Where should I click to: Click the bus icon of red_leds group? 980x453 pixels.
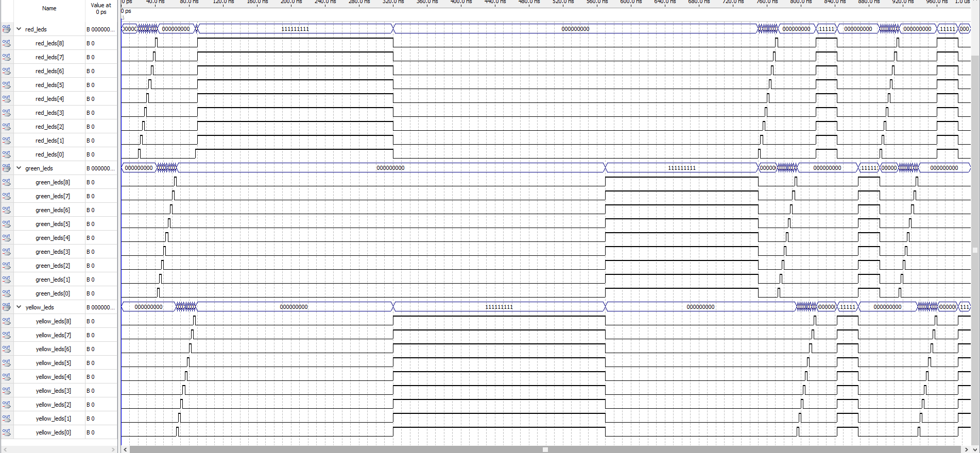(x=6, y=29)
